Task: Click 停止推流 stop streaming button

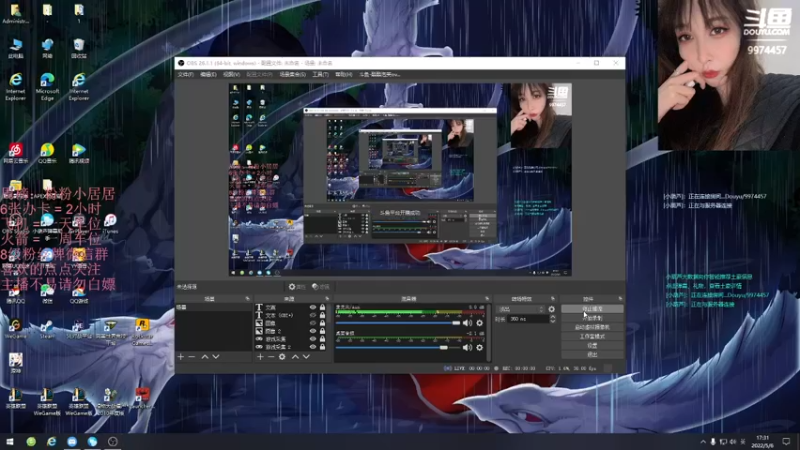Action: 592,309
